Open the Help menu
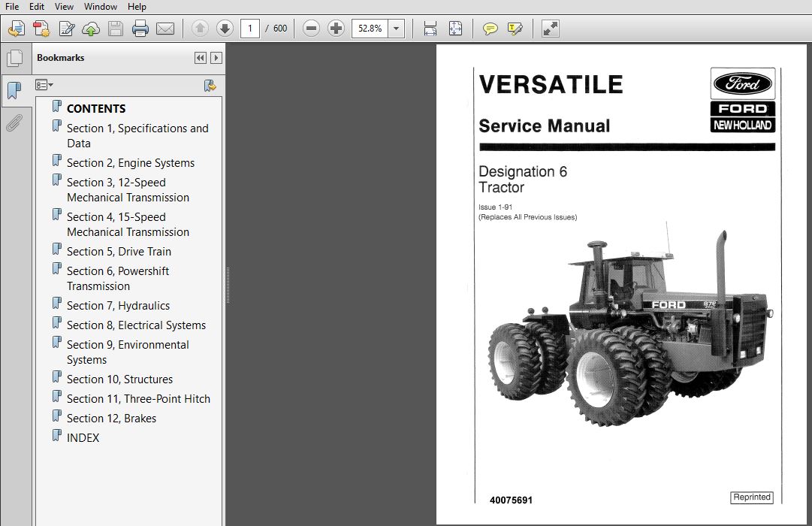 click(137, 7)
